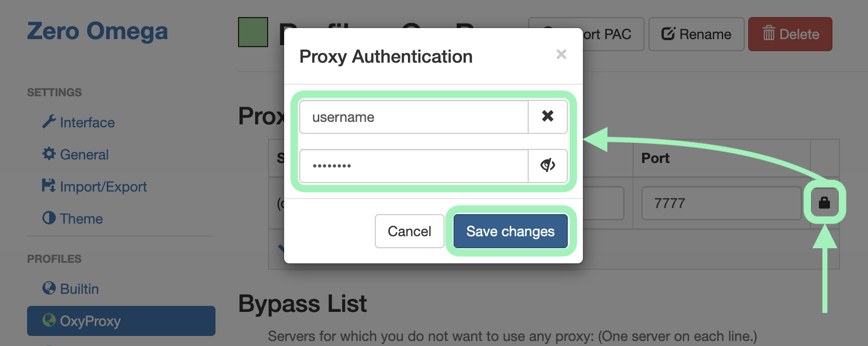The height and width of the screenshot is (346, 868).
Task: Cancel the proxy authentication dialog
Action: tap(409, 231)
